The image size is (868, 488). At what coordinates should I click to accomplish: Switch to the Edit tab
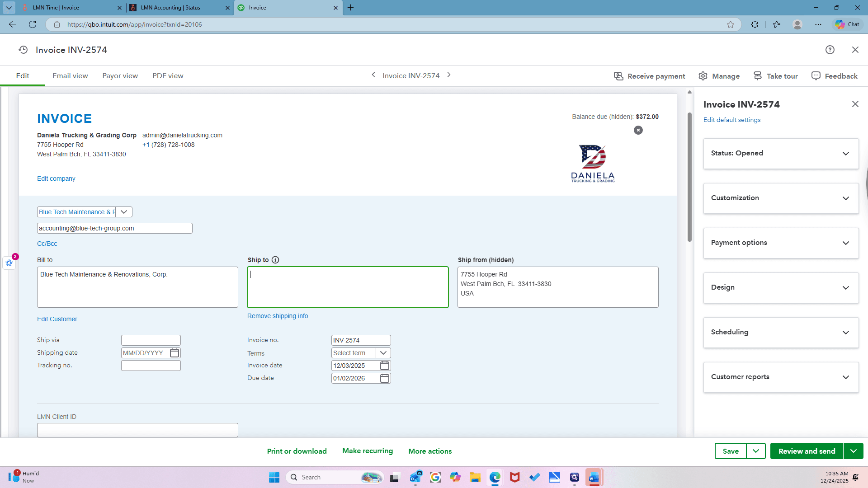(23, 76)
